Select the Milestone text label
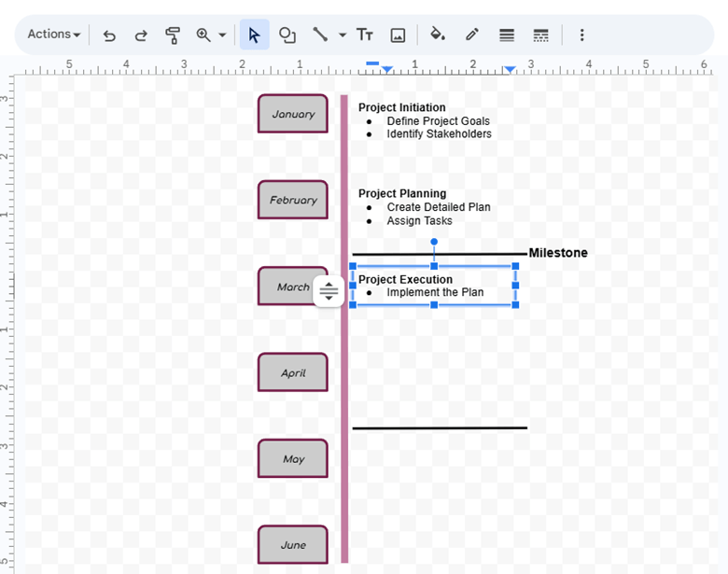Screen dimensions: 728x574 [x=558, y=253]
